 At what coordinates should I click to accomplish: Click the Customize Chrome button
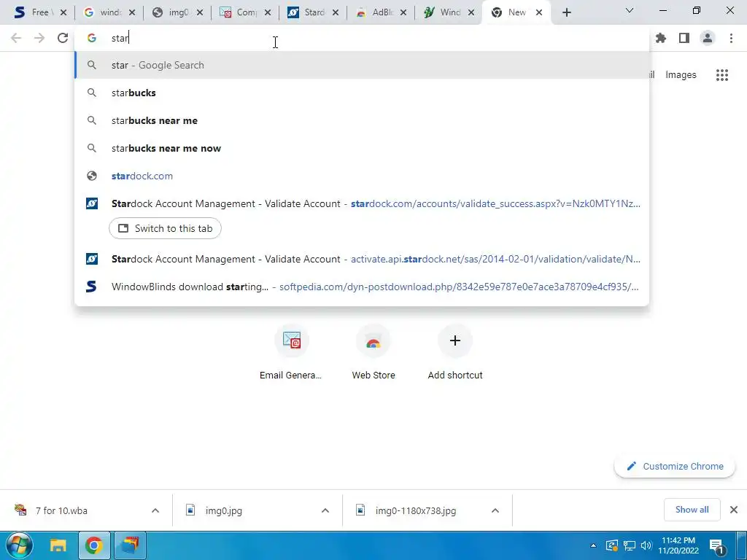[675, 466]
